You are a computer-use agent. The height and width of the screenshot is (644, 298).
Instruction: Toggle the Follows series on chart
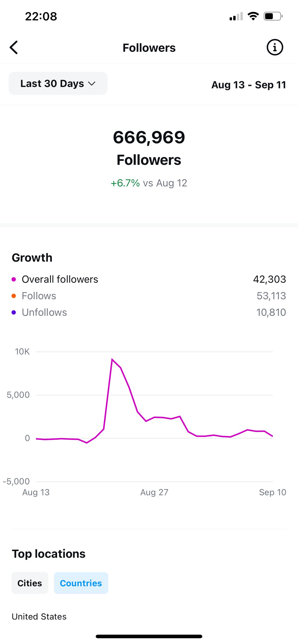39,296
